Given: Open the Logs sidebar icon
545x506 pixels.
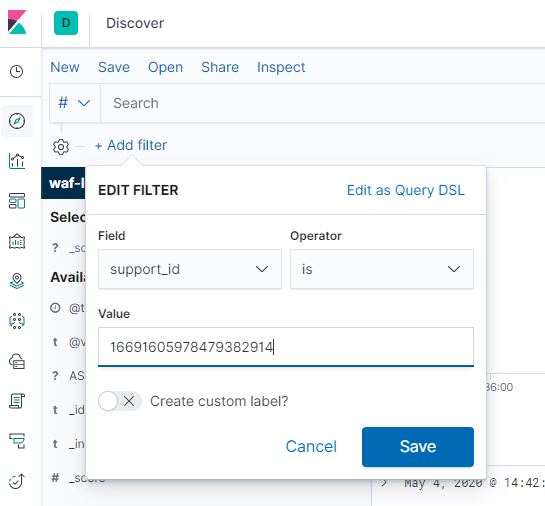Looking at the screenshot, I should pyautogui.click(x=17, y=401).
